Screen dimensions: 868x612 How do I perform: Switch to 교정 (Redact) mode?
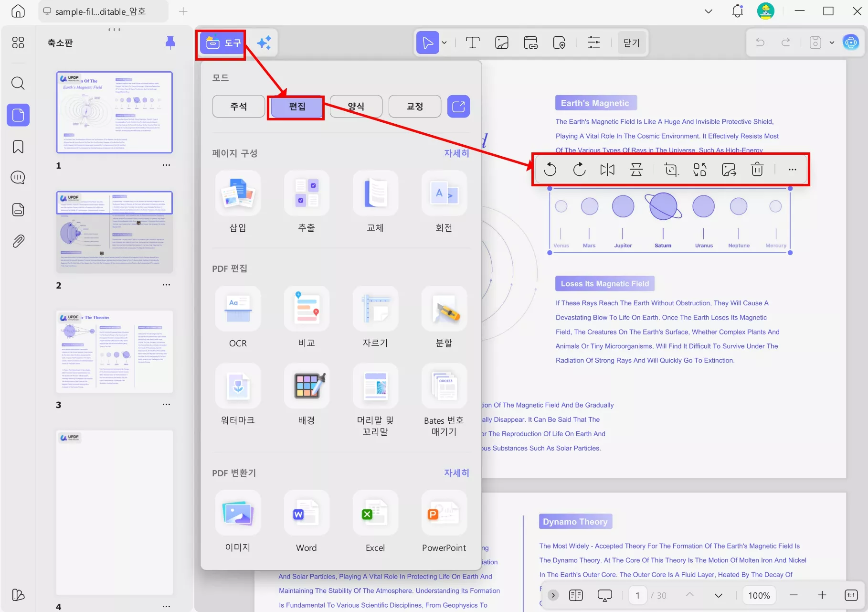[x=415, y=107]
